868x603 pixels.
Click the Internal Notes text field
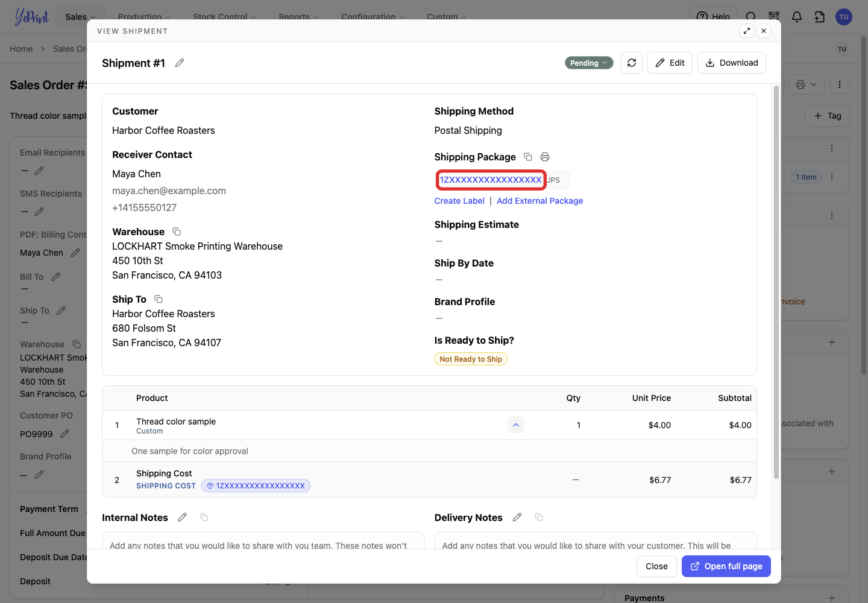click(263, 540)
